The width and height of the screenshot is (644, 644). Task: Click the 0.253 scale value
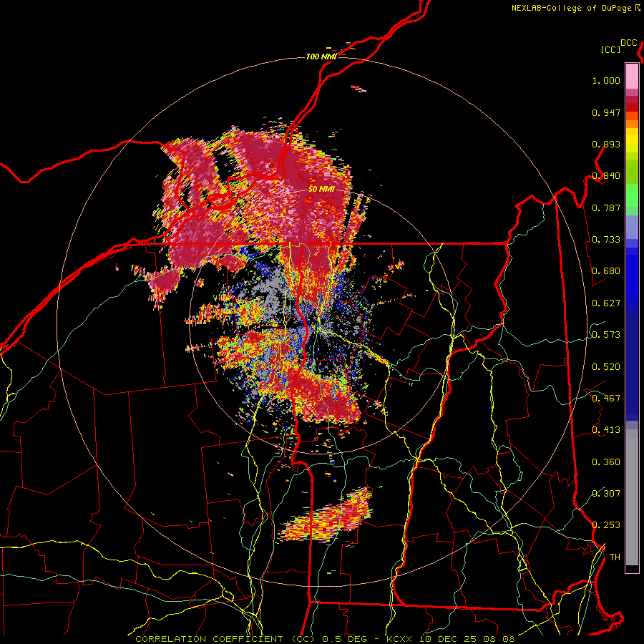(606, 525)
